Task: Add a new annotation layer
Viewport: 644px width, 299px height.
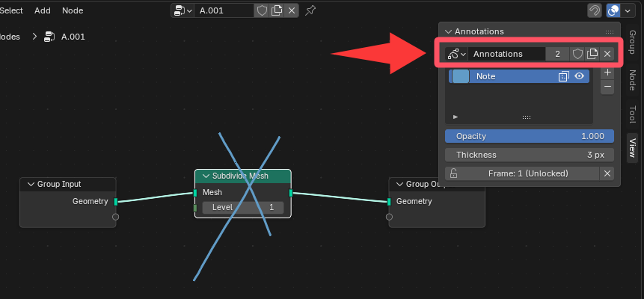Action: 607,73
